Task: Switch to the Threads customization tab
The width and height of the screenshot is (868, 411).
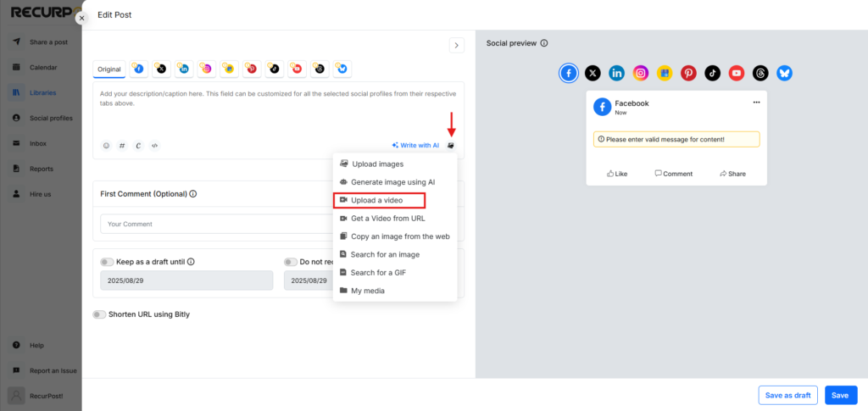Action: coord(320,69)
